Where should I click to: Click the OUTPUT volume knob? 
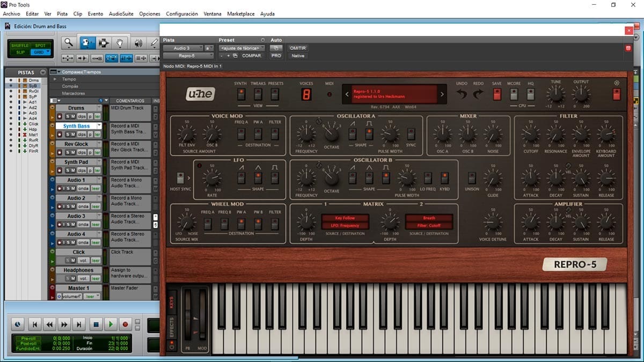pyautogui.click(x=581, y=95)
